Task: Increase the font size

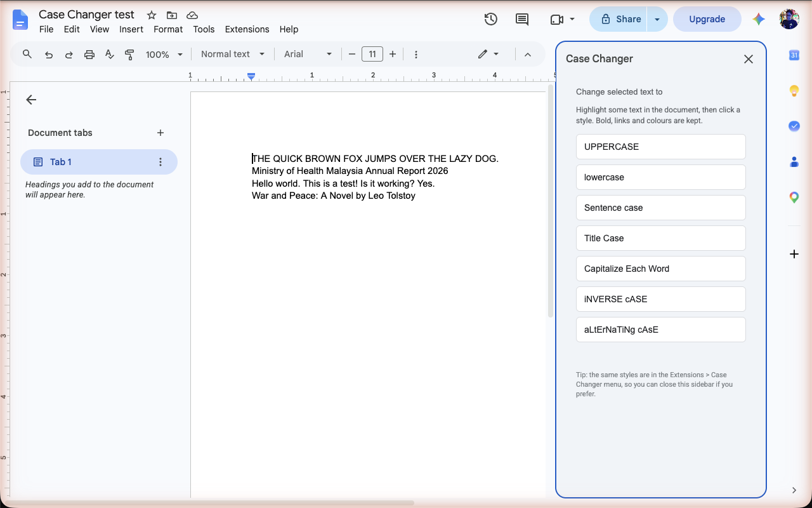Action: 393,55
